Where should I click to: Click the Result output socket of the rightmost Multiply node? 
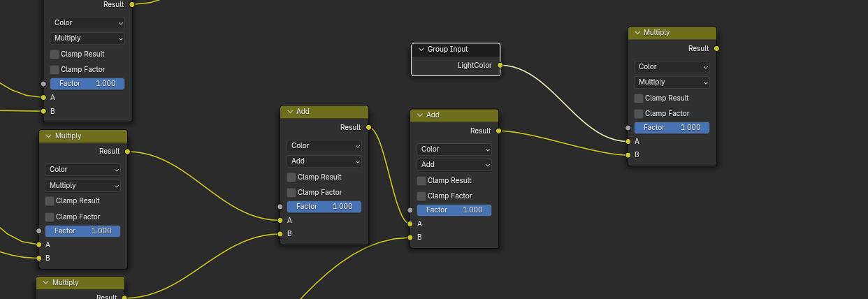click(x=716, y=48)
